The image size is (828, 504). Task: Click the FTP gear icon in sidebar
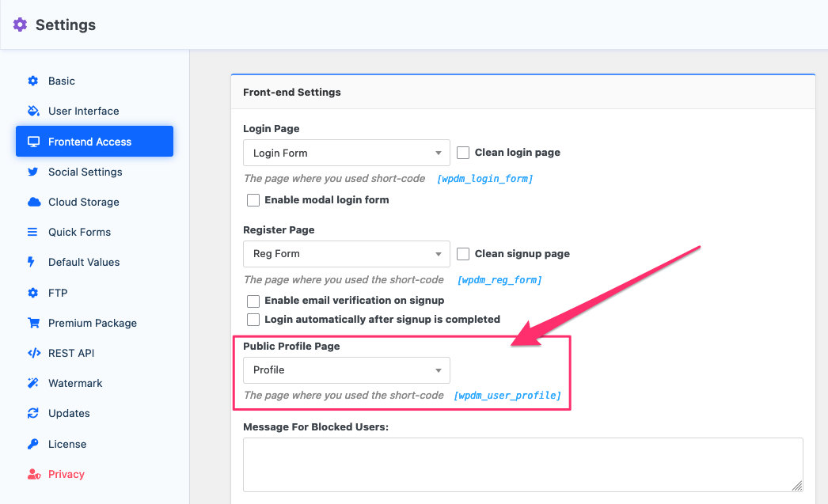tap(32, 293)
